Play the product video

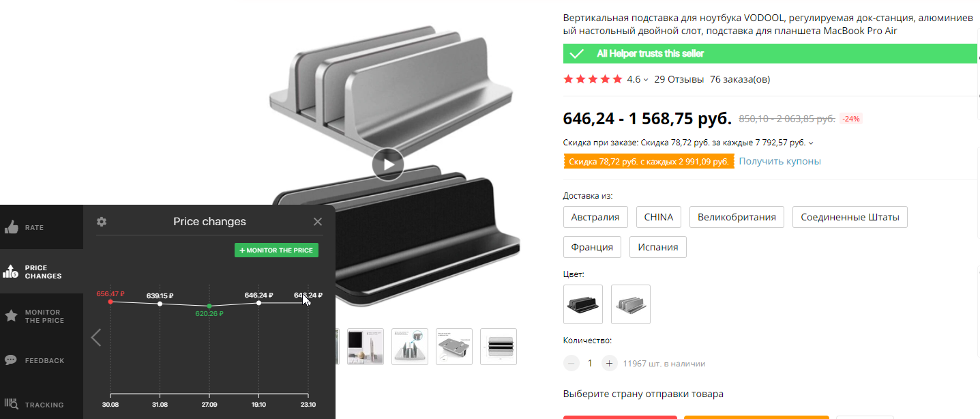388,164
